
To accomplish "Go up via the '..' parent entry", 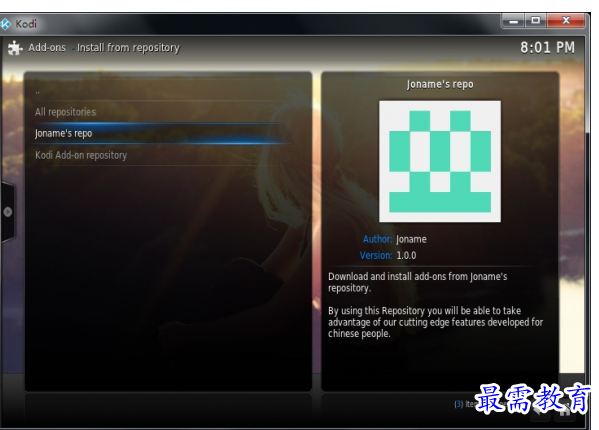I will point(160,92).
